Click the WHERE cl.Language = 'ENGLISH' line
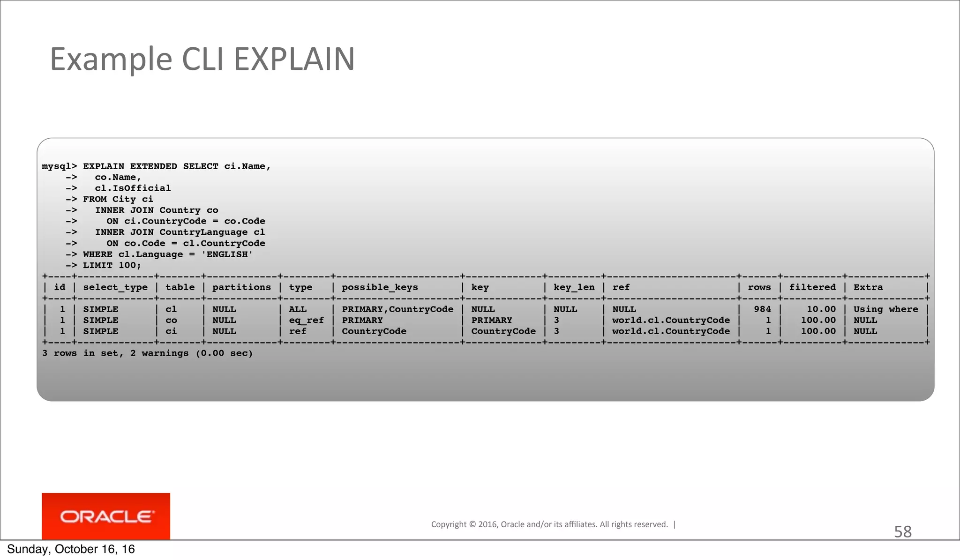 click(168, 254)
